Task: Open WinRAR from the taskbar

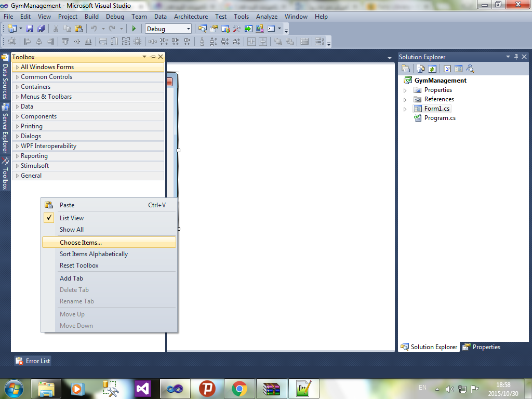Action: 271,389
